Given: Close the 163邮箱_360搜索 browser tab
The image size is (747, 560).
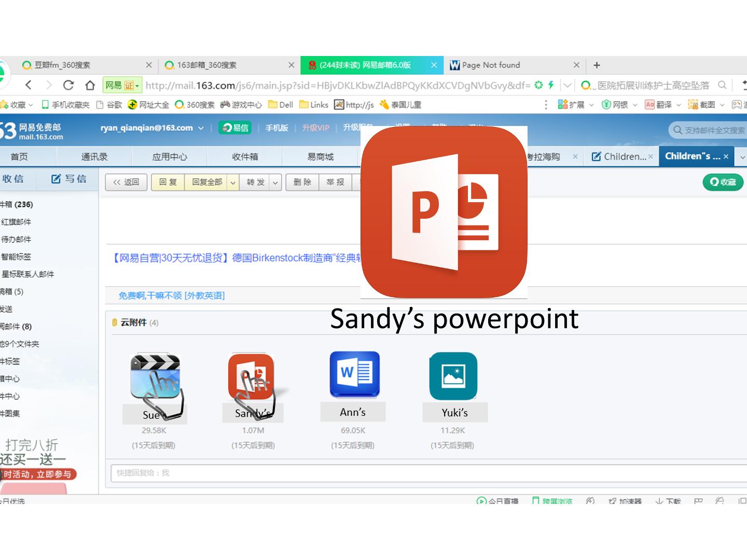Looking at the screenshot, I should click(292, 65).
